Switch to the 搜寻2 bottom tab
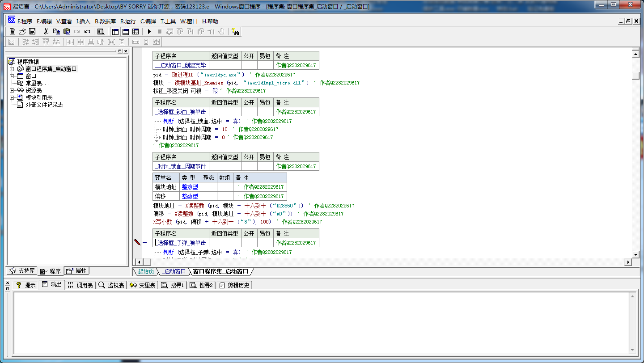This screenshot has width=644, height=363. click(x=201, y=285)
